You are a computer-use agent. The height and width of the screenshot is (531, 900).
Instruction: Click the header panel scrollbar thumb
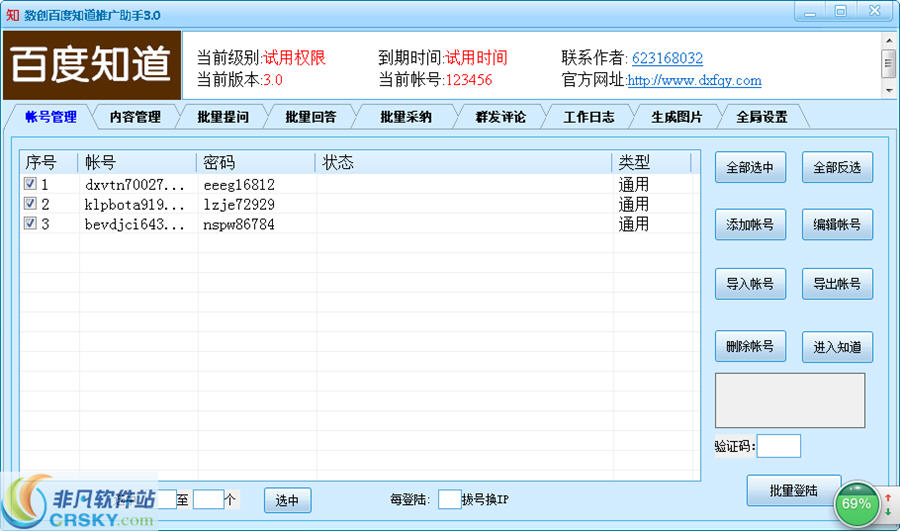coord(889,64)
